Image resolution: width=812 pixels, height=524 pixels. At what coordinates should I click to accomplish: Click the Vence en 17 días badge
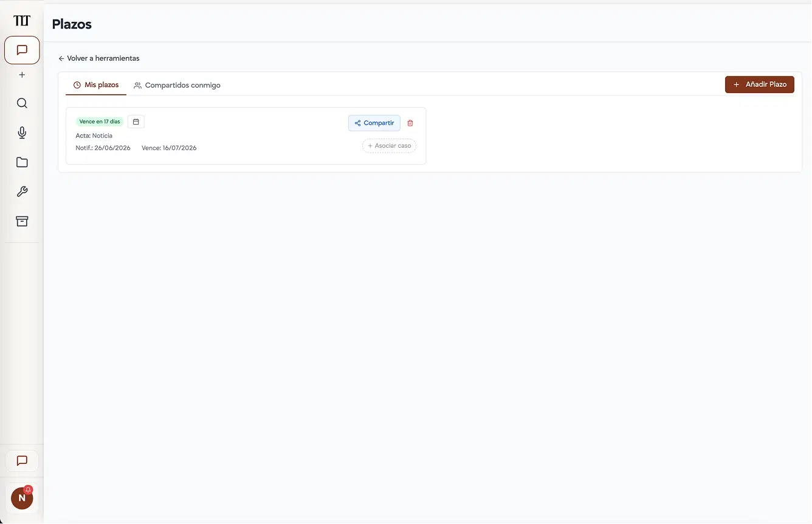point(100,122)
